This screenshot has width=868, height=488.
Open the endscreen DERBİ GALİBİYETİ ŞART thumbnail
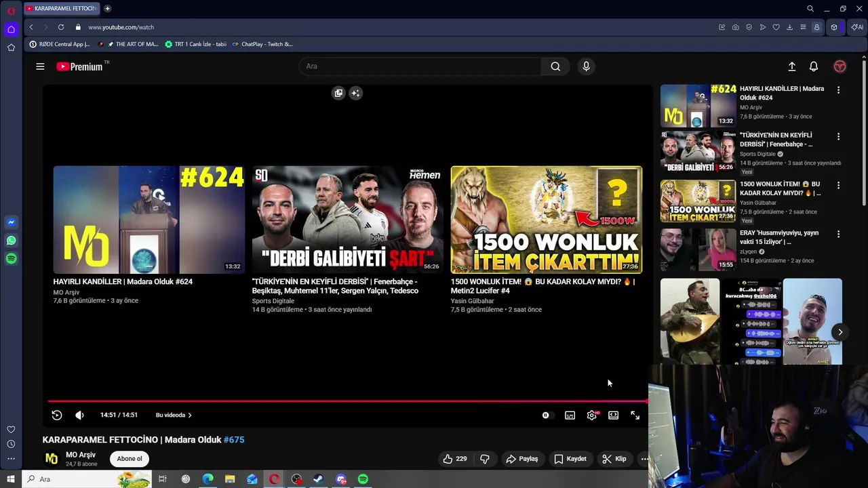(347, 220)
